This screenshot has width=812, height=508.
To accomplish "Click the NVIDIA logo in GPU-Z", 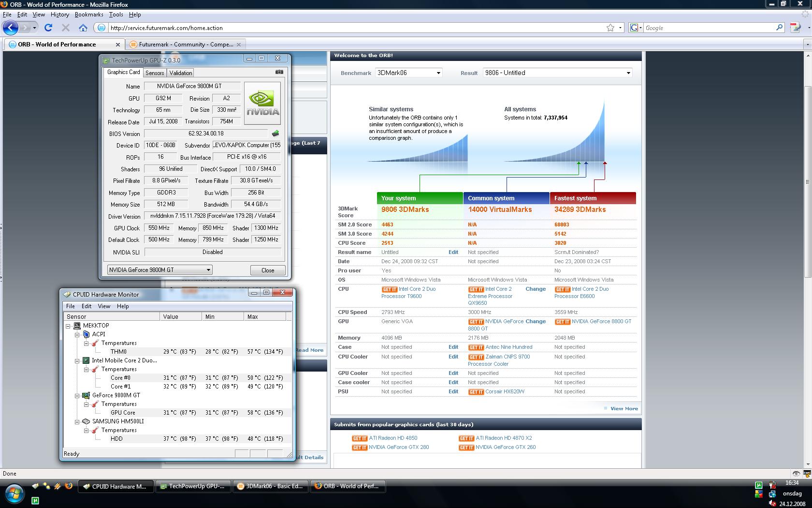I will 262,103.
